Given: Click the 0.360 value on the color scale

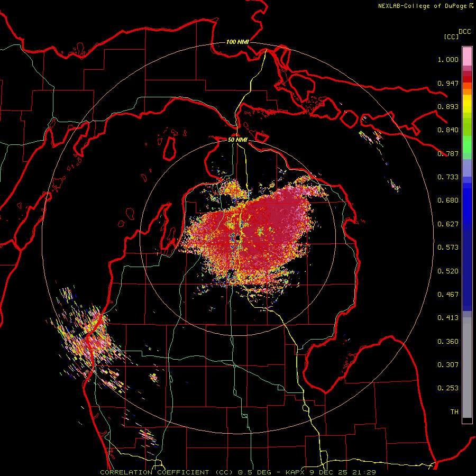Looking at the screenshot, I should coord(448,342).
